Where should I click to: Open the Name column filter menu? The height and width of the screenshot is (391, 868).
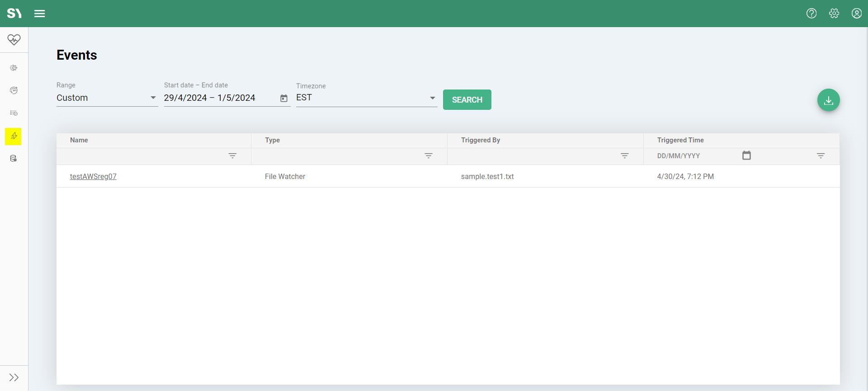232,156
